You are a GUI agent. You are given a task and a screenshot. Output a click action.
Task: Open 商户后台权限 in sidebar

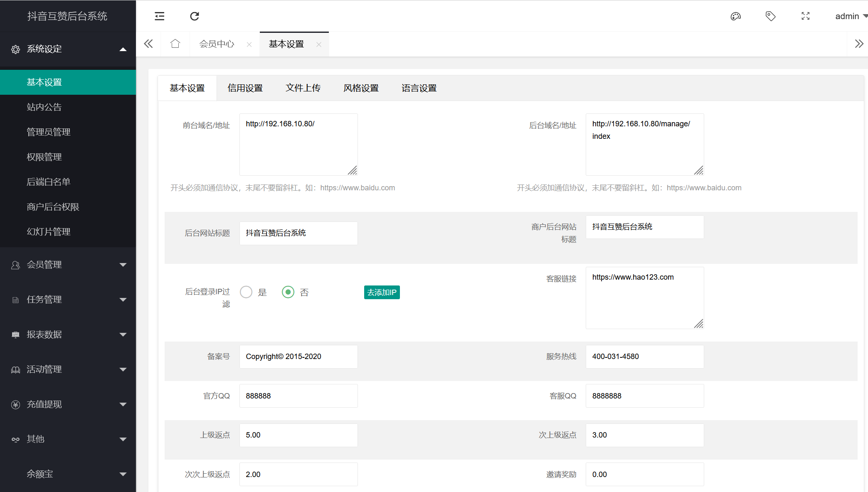point(68,207)
